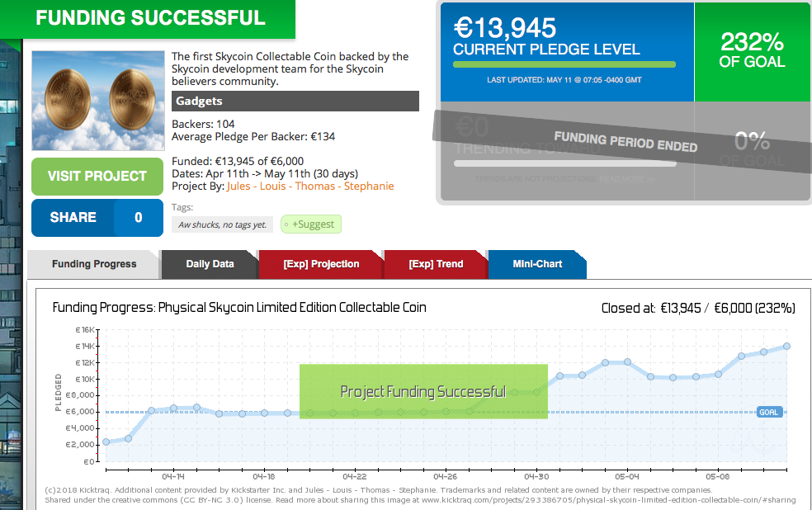This screenshot has height=510, width=812.
Task: Click the 'Dates: Apr 11th -> May 11th' text
Action: point(265,174)
